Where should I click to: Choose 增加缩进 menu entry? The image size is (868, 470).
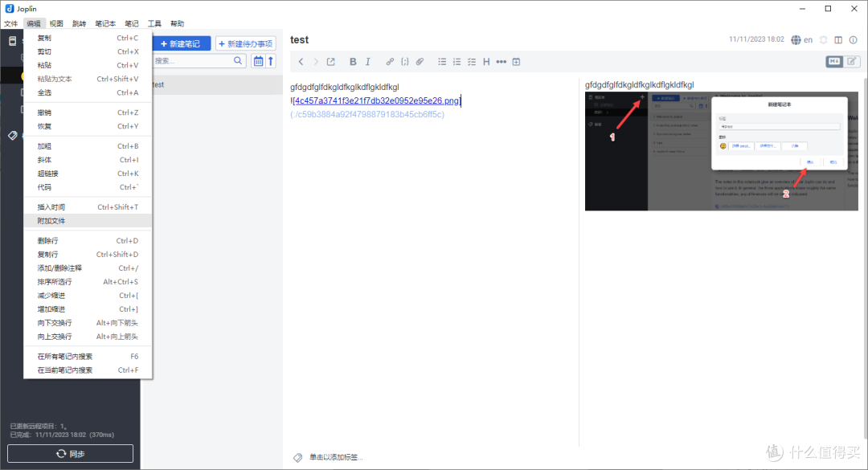coord(88,309)
